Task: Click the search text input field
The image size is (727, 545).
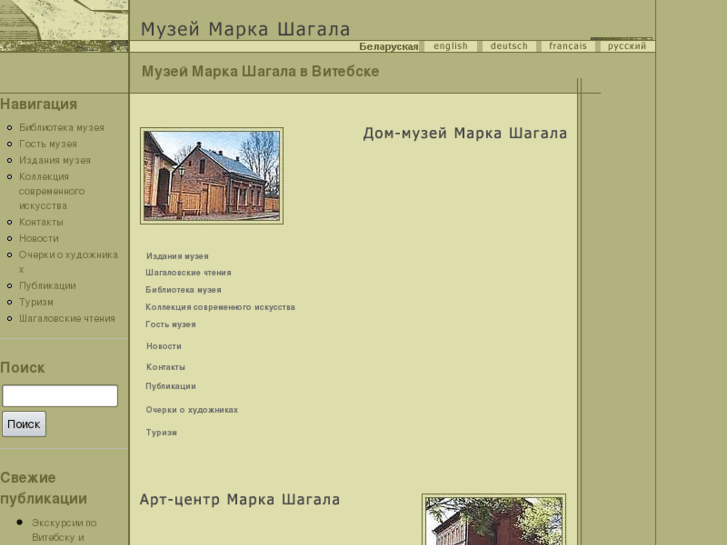Action: [60, 396]
